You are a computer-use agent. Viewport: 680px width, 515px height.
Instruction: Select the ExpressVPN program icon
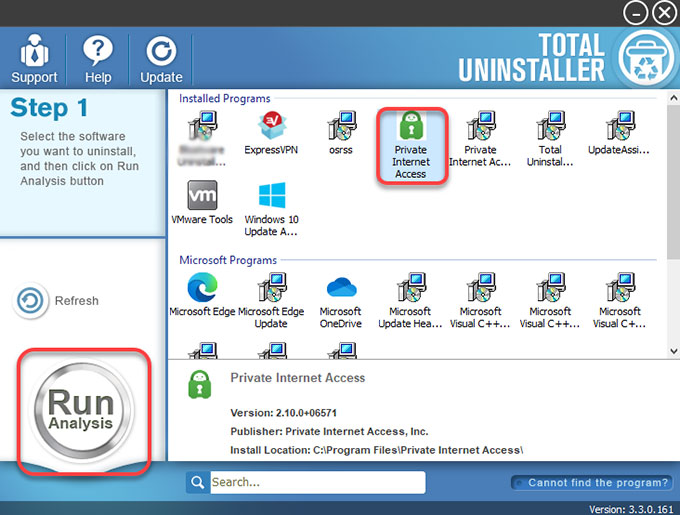click(x=271, y=125)
